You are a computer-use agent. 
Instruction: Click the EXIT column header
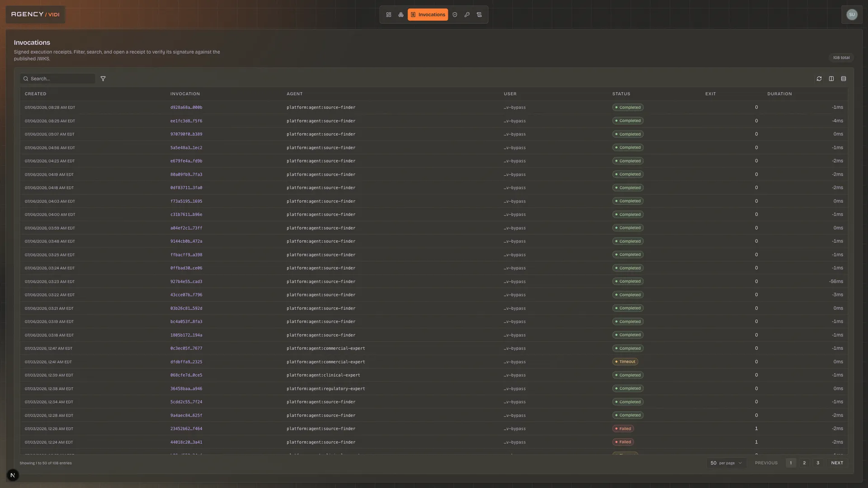coord(710,94)
